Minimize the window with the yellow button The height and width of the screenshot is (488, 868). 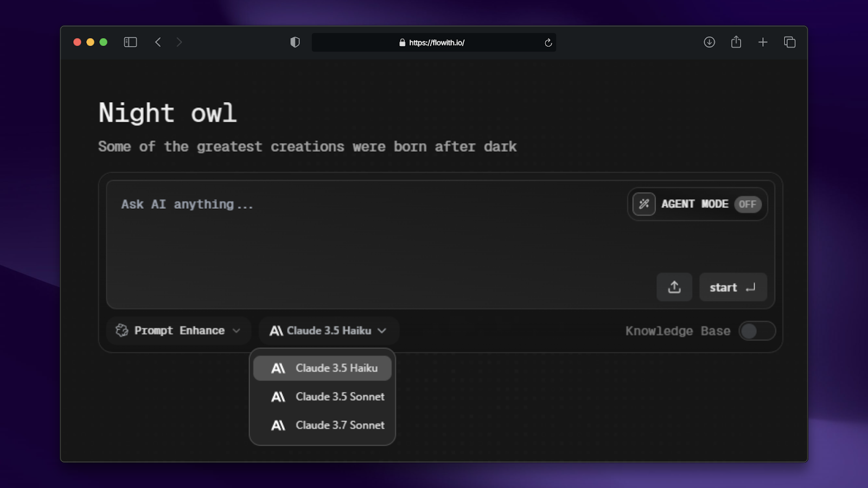[90, 42]
